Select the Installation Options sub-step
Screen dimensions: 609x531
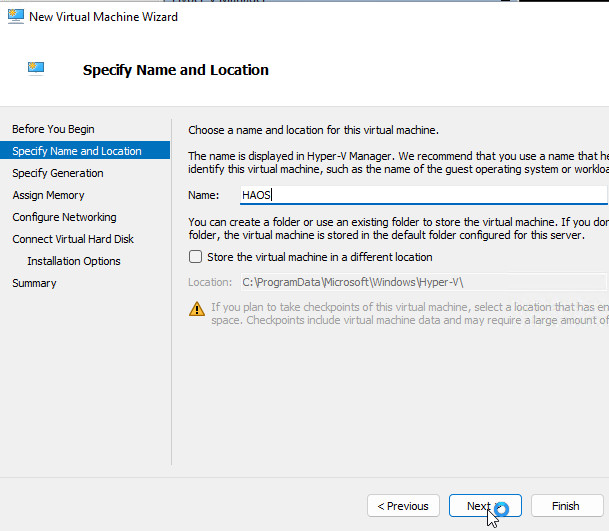click(x=74, y=261)
